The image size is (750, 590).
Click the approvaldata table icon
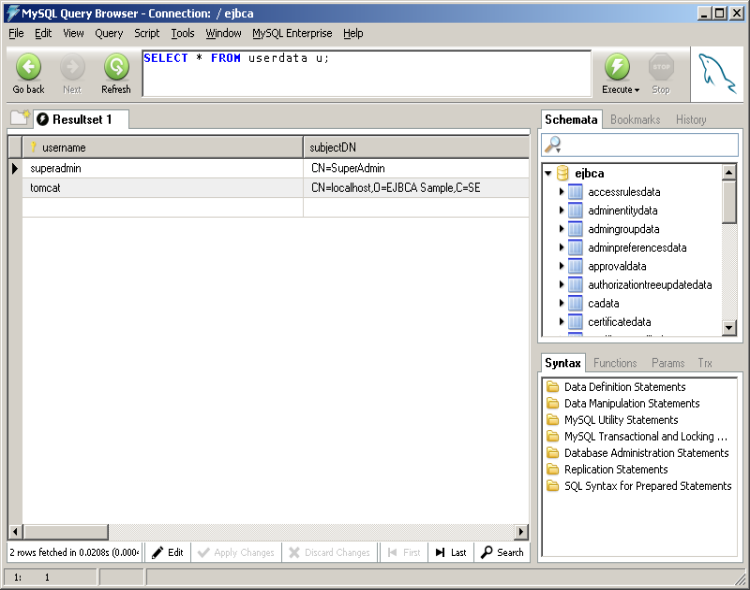pyautogui.click(x=575, y=266)
